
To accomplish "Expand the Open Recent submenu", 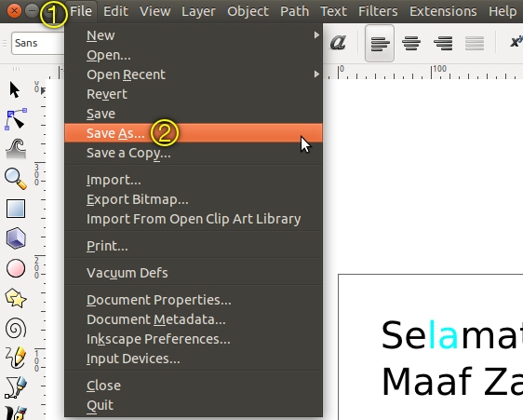I will coord(316,75).
